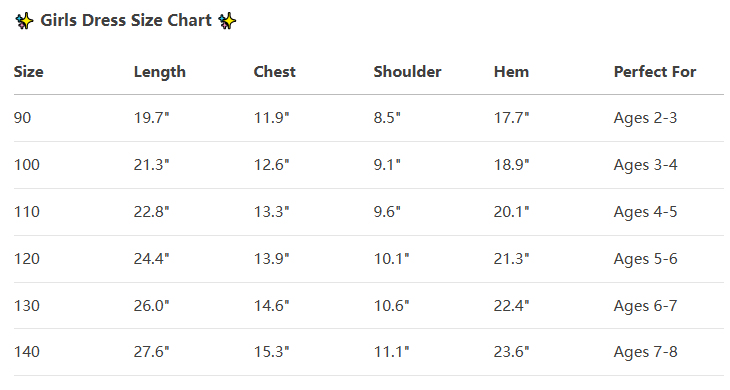Select the Length column header
730x390 pixels.
(160, 72)
